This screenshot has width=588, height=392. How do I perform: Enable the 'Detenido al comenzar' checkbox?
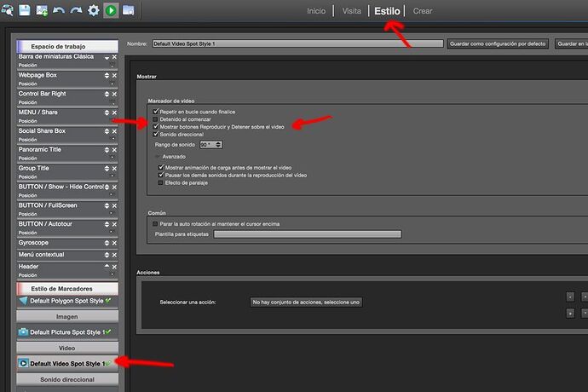pyautogui.click(x=155, y=119)
